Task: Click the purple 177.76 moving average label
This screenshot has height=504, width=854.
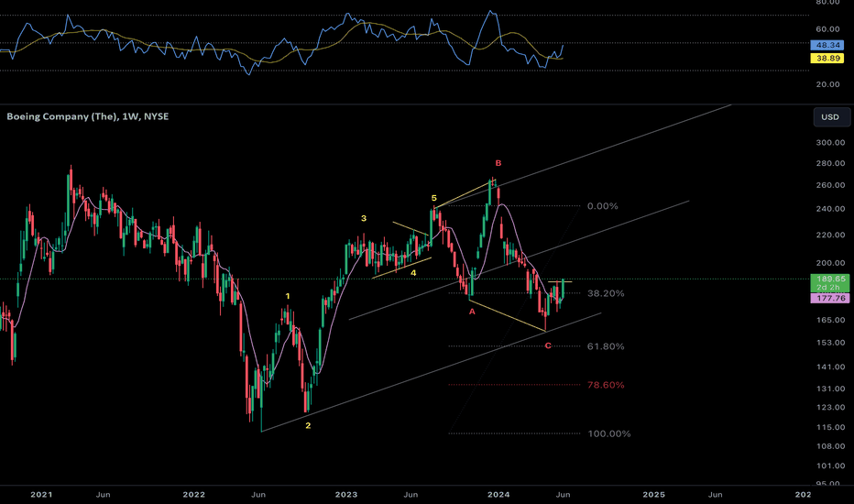Action: coord(830,298)
